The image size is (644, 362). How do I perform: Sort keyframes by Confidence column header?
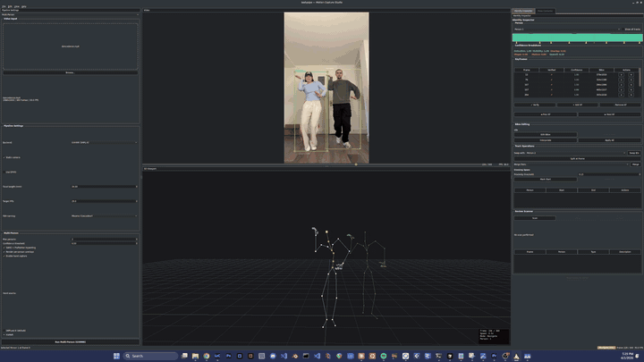[x=577, y=71]
